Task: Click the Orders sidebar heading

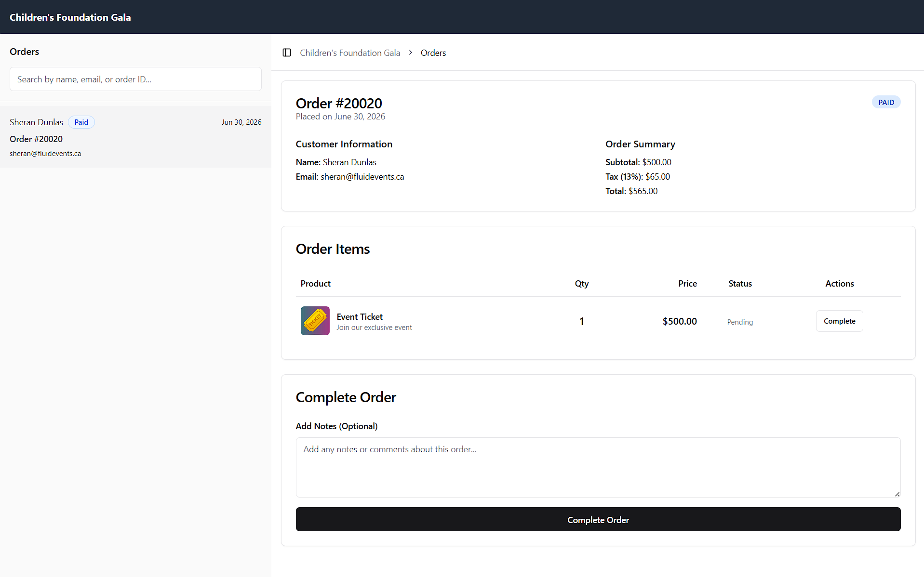Action: pos(24,52)
